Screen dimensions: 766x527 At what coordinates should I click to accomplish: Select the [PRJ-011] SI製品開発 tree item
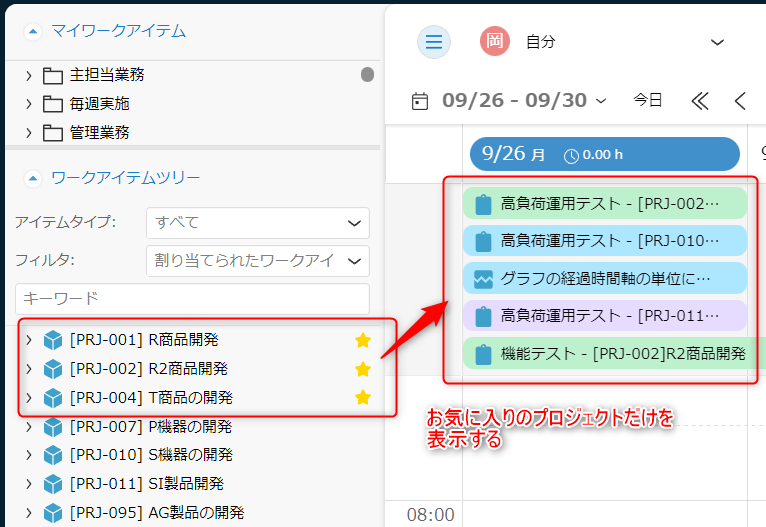pyautogui.click(x=146, y=484)
